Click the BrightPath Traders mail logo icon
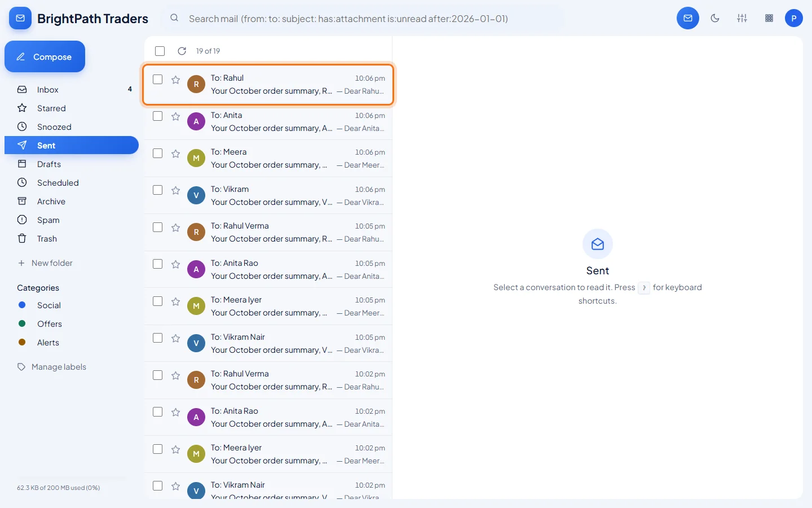 [20, 19]
